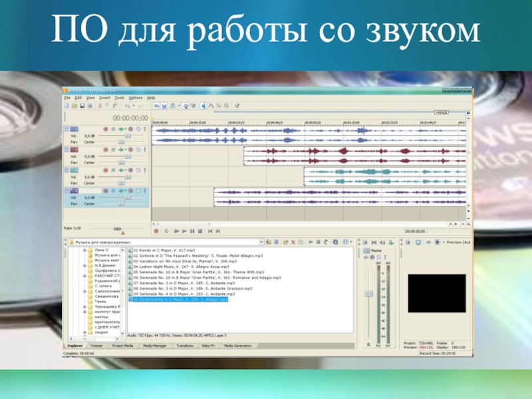Switch to the Project Media tab
The height and width of the screenshot is (399, 532).
pyautogui.click(x=124, y=346)
